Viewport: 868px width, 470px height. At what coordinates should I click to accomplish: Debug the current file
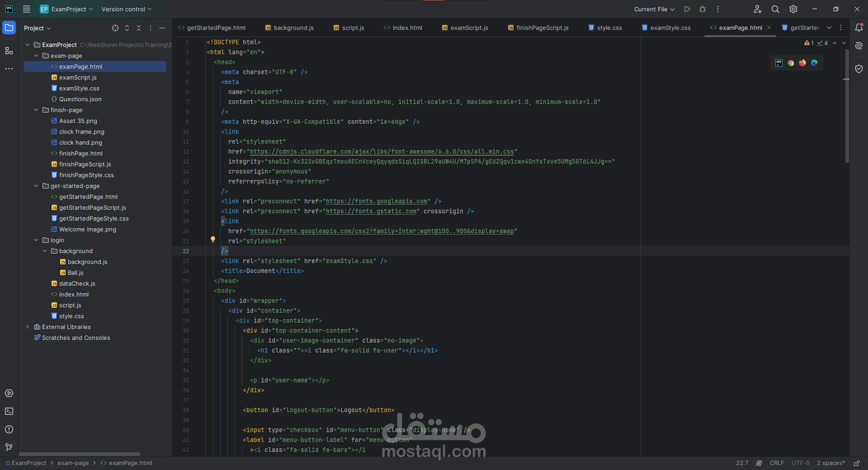point(703,9)
